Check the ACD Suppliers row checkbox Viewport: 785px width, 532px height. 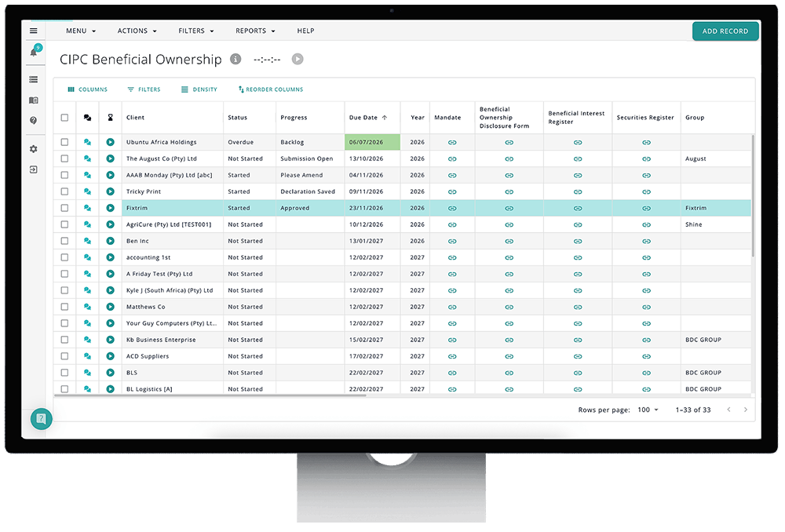coord(64,356)
